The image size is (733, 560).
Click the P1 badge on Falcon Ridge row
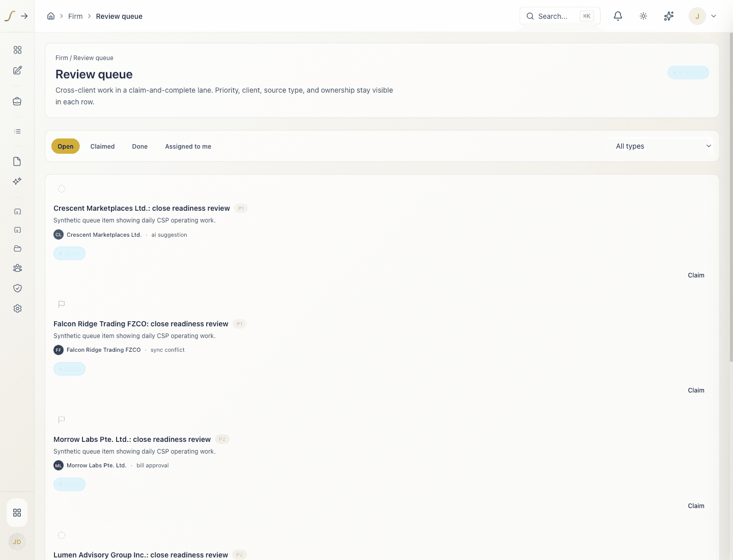(x=240, y=324)
